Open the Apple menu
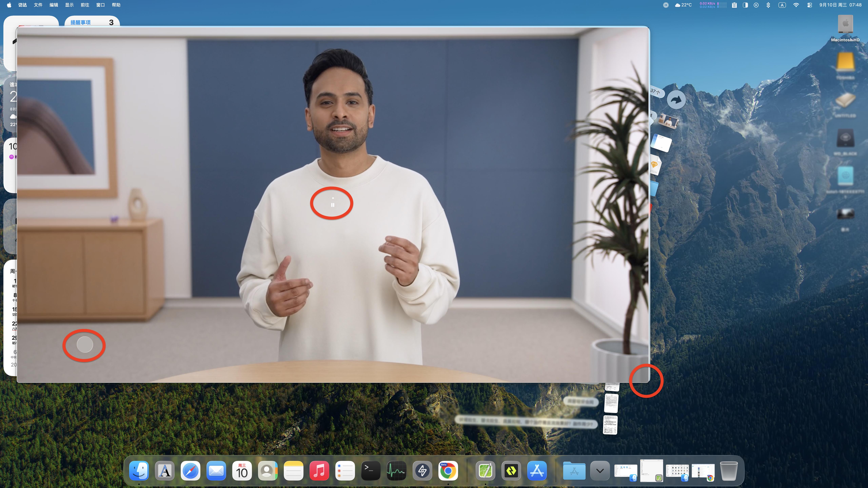 click(x=9, y=5)
